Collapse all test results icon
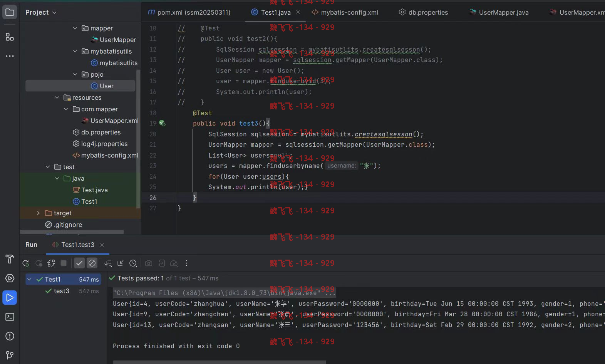Screen dimensions: 605x364 coord(121,263)
